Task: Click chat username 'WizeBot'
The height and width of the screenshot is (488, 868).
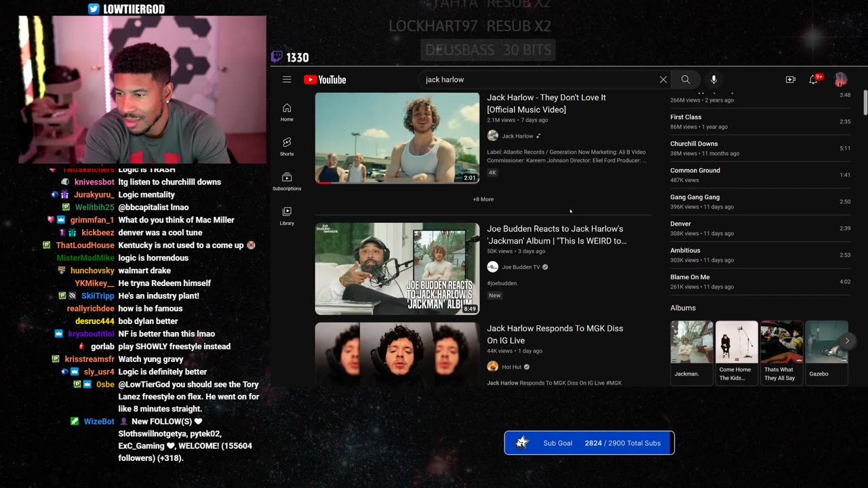Action: [99, 422]
